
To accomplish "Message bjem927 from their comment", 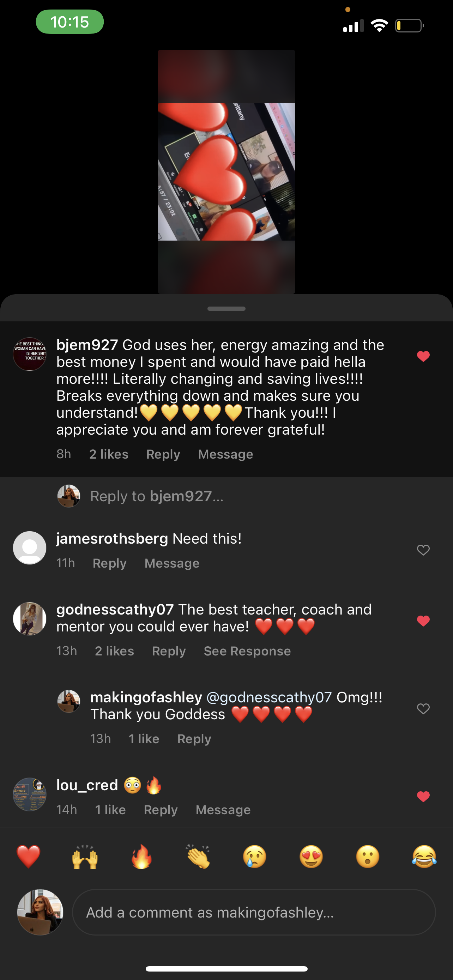I will [225, 454].
